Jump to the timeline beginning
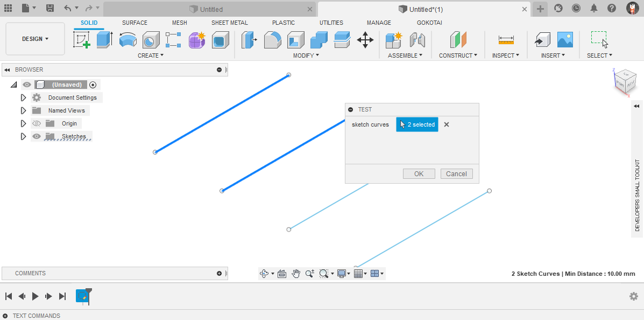644x320 pixels. [9, 296]
